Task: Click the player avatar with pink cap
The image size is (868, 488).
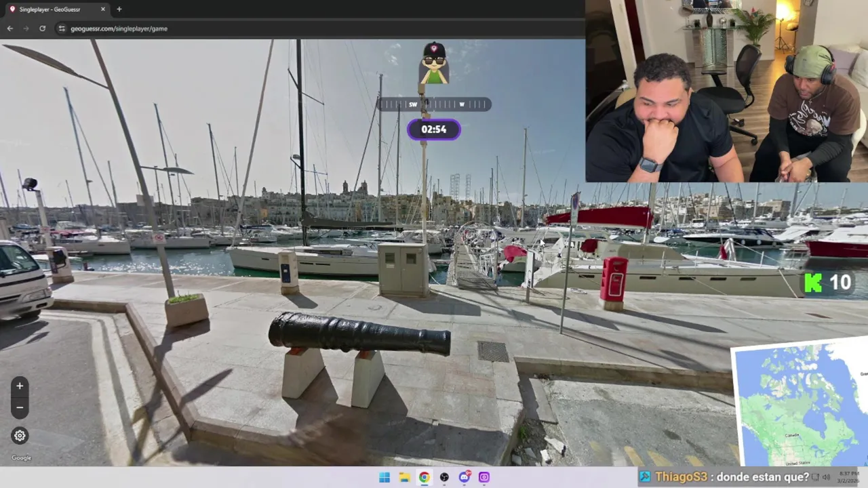Action: tap(434, 63)
